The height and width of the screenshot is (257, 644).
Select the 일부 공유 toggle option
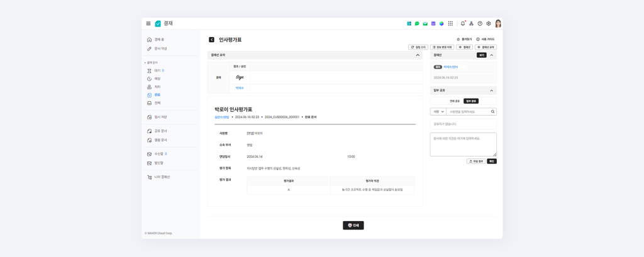click(x=471, y=101)
